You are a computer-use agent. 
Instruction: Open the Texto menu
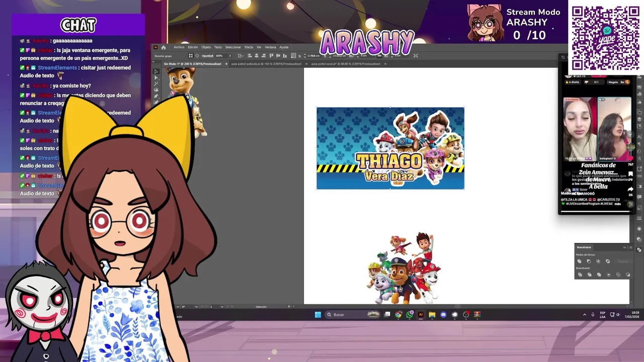click(x=218, y=47)
